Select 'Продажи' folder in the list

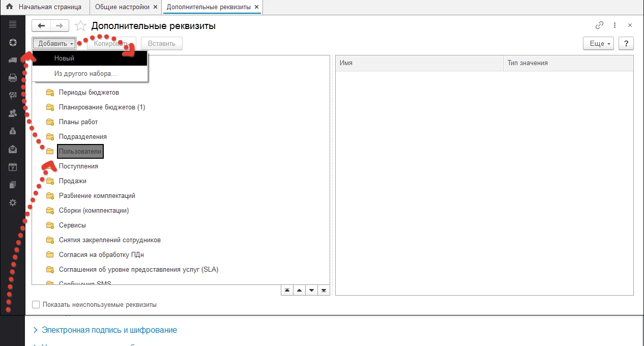click(73, 181)
